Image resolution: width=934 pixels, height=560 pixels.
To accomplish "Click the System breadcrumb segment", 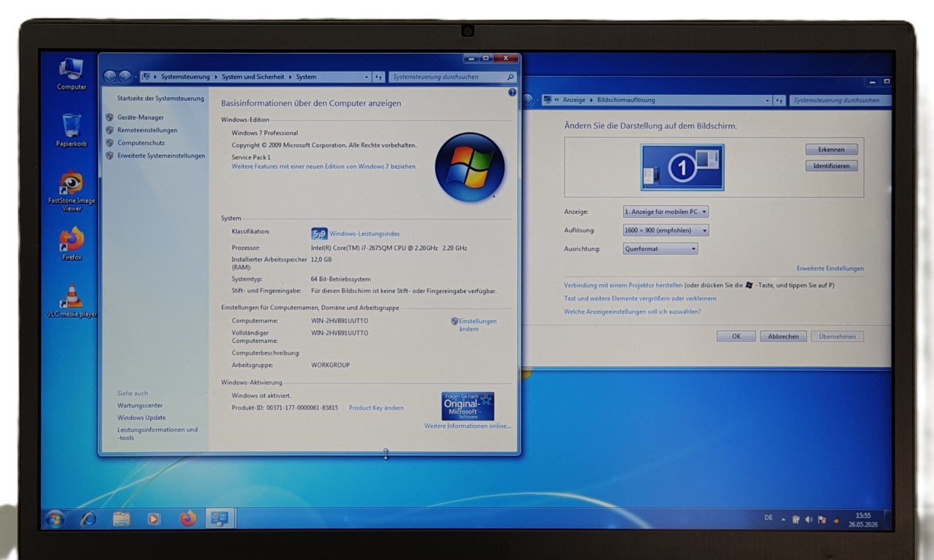I will (x=306, y=77).
